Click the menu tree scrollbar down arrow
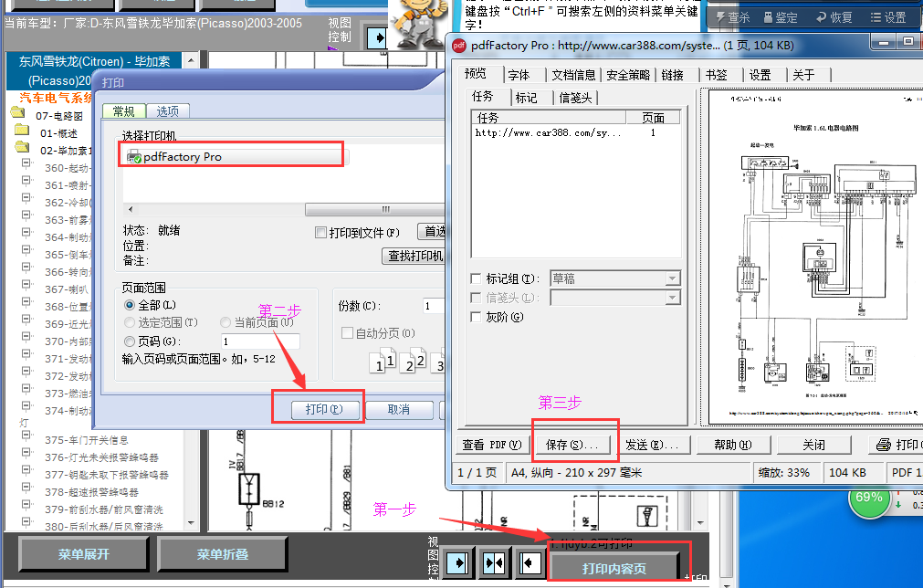Screen dimensions: 923x588 (191, 522)
